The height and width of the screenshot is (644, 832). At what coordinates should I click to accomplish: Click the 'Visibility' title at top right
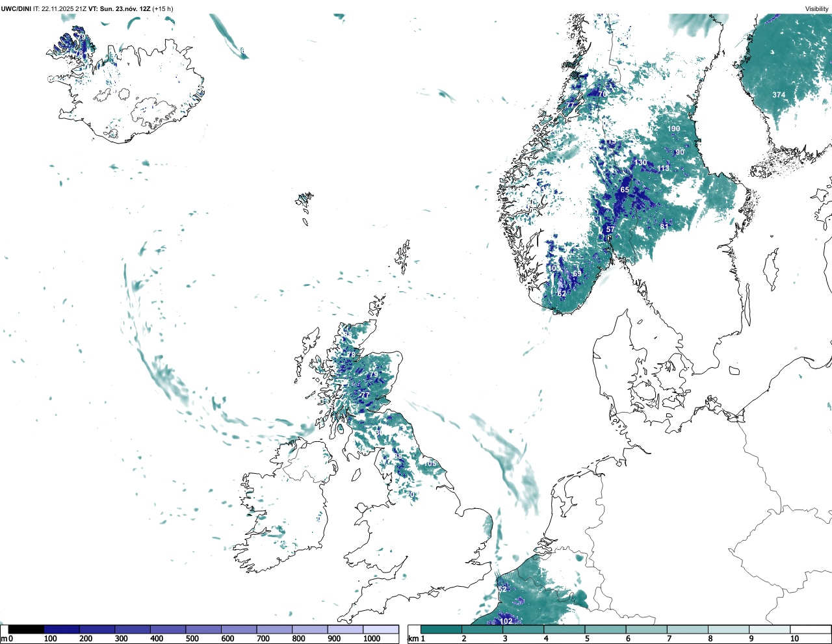(817, 8)
